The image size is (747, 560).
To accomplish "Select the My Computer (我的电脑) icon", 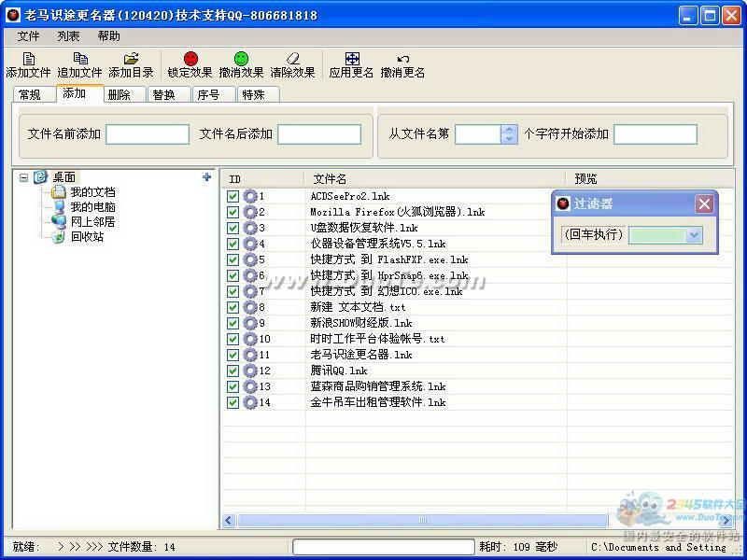I will [59, 207].
